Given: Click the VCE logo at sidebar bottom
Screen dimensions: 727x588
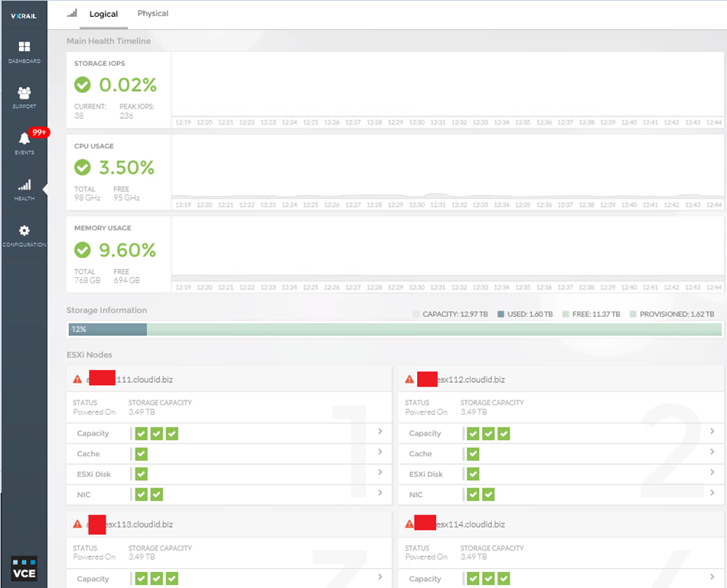Looking at the screenshot, I should (24, 569).
